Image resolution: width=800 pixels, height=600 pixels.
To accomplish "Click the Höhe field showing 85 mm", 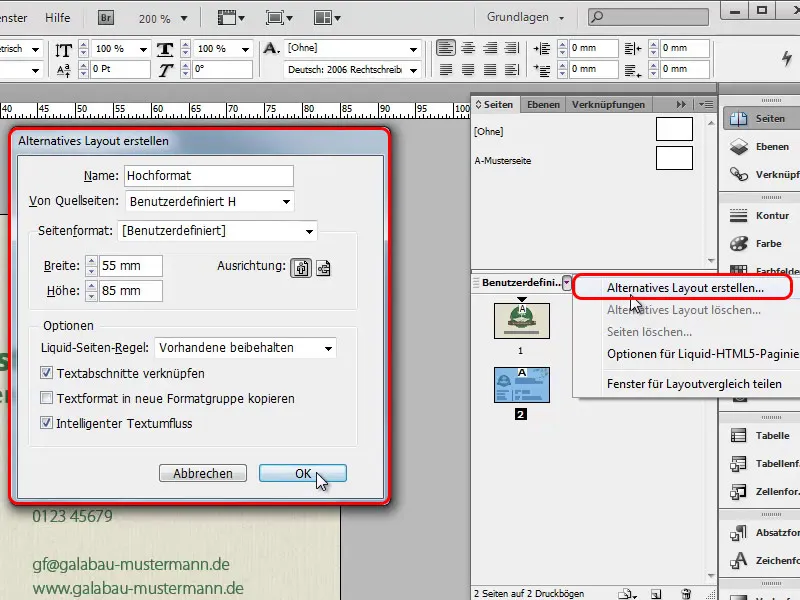I will (x=131, y=291).
